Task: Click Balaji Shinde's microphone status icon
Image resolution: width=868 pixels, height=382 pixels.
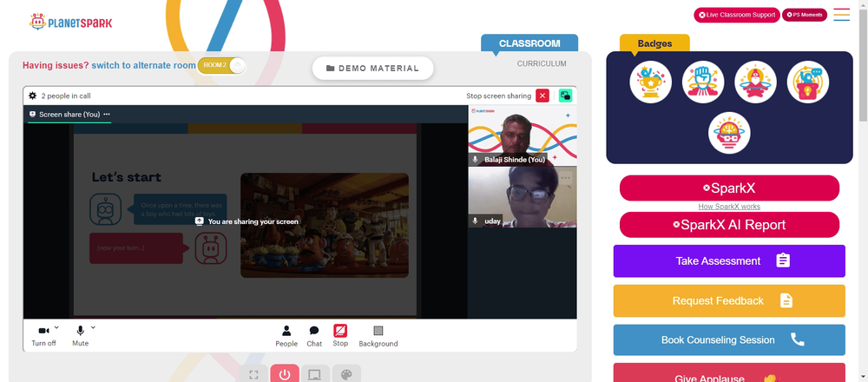Action: (x=475, y=160)
